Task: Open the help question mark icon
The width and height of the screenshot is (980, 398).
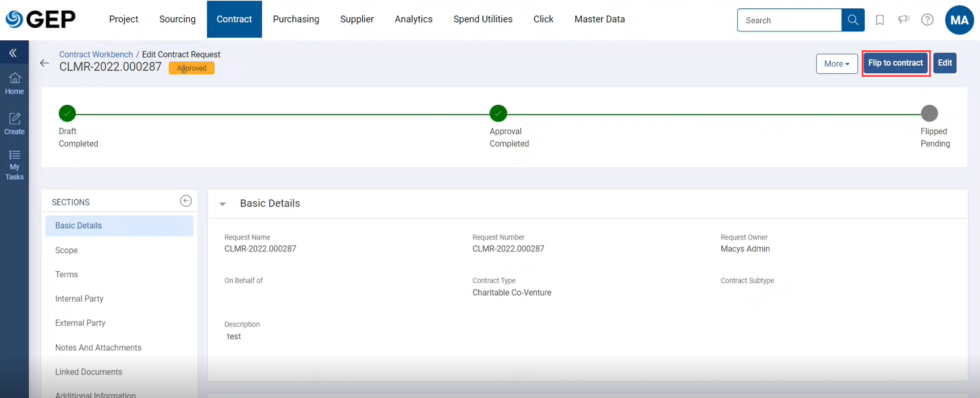Action: (x=927, y=20)
